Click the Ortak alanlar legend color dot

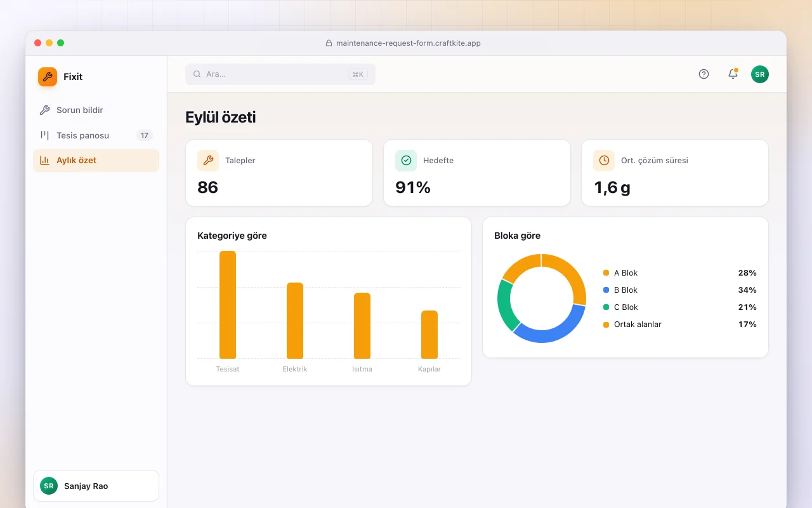[606, 324]
